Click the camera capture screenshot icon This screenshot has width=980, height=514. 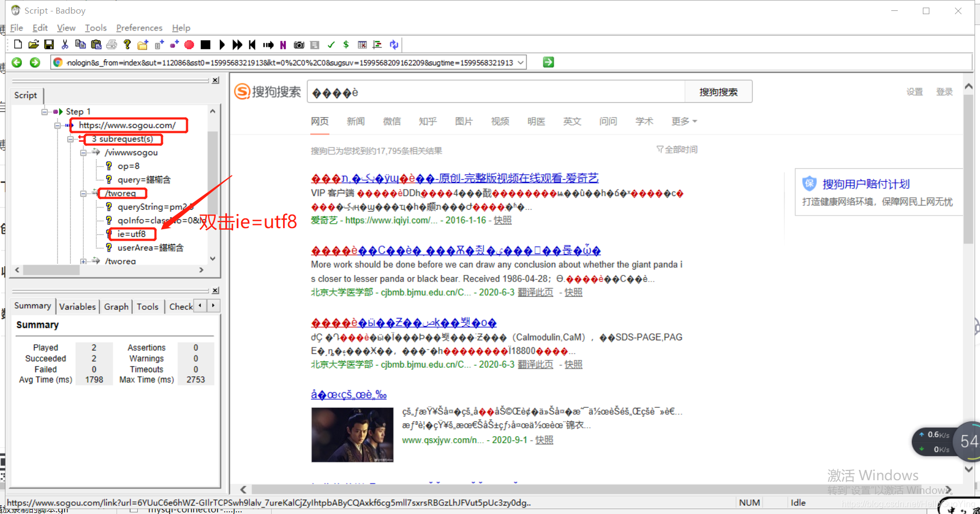click(x=299, y=45)
